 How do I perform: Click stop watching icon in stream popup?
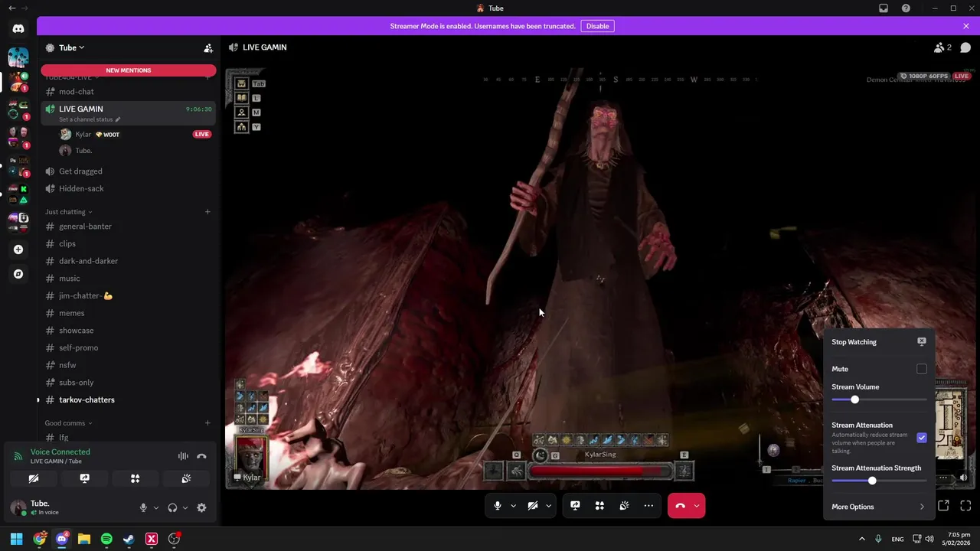922,341
